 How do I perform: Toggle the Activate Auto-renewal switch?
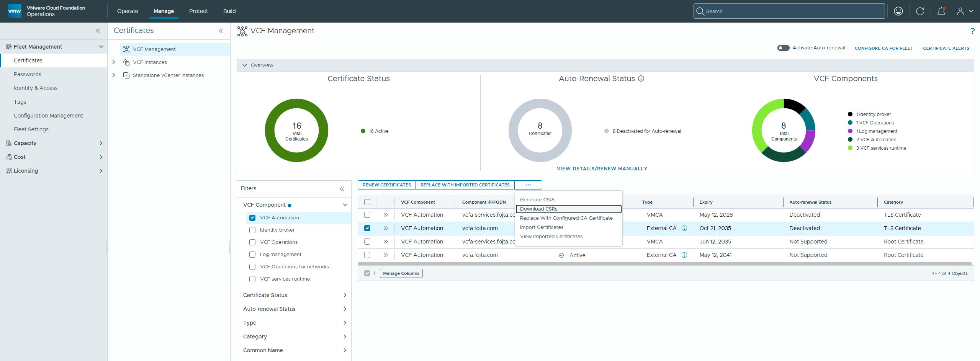pyautogui.click(x=783, y=48)
